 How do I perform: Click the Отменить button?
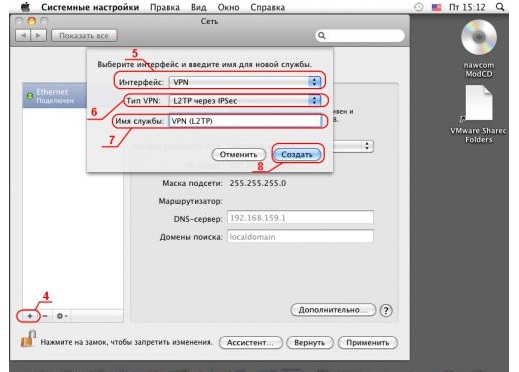pos(238,155)
